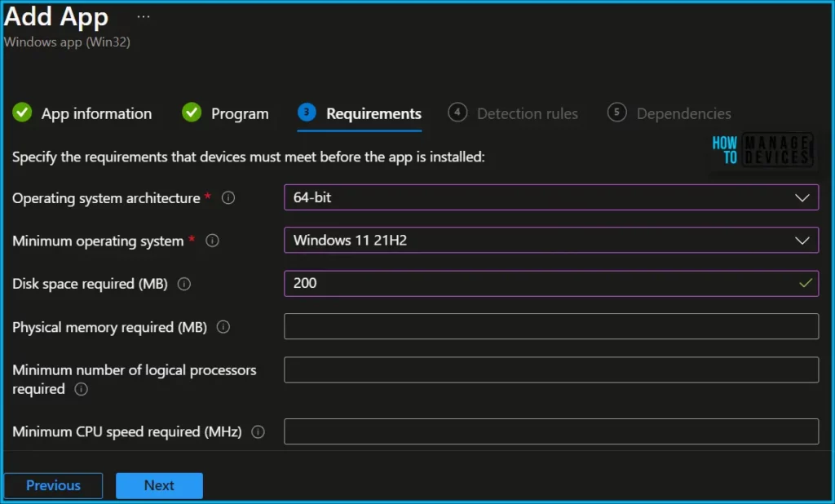Go to the App information tab
Screen dimensions: 835x504
(x=82, y=113)
